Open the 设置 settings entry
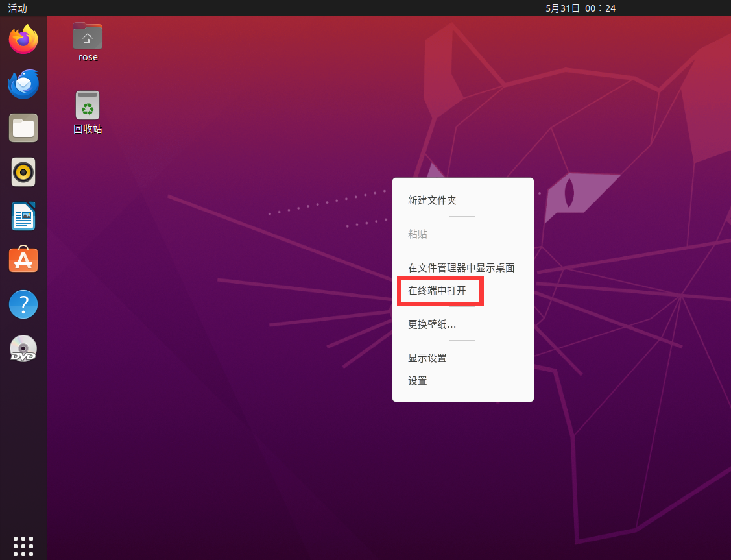The height and width of the screenshot is (560, 731). [x=417, y=381]
